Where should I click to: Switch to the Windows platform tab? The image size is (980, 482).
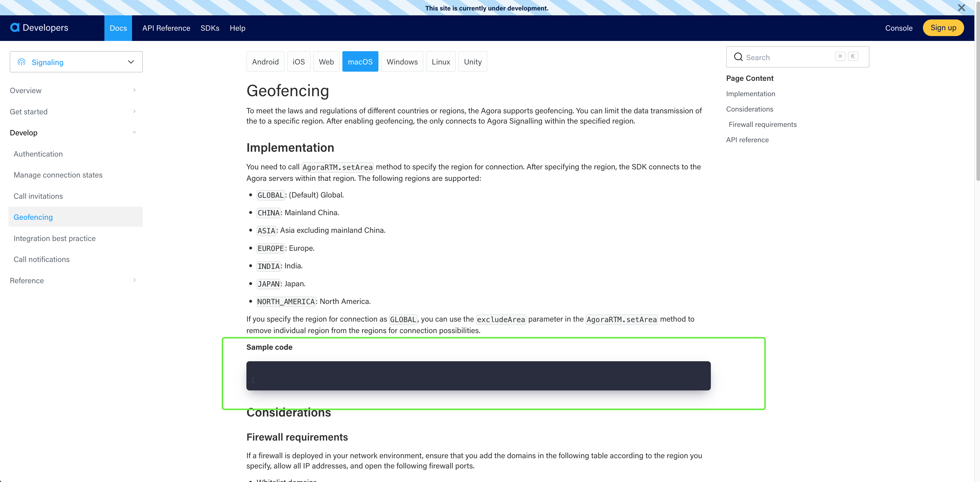pyautogui.click(x=402, y=61)
